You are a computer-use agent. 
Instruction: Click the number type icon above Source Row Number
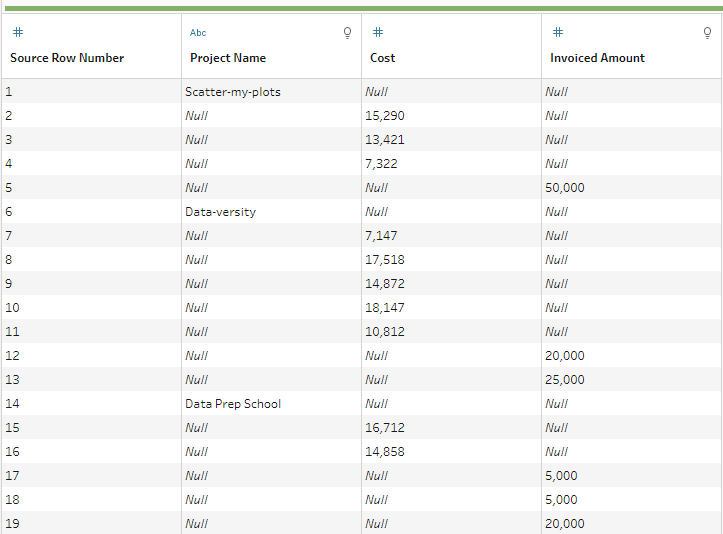pos(18,32)
